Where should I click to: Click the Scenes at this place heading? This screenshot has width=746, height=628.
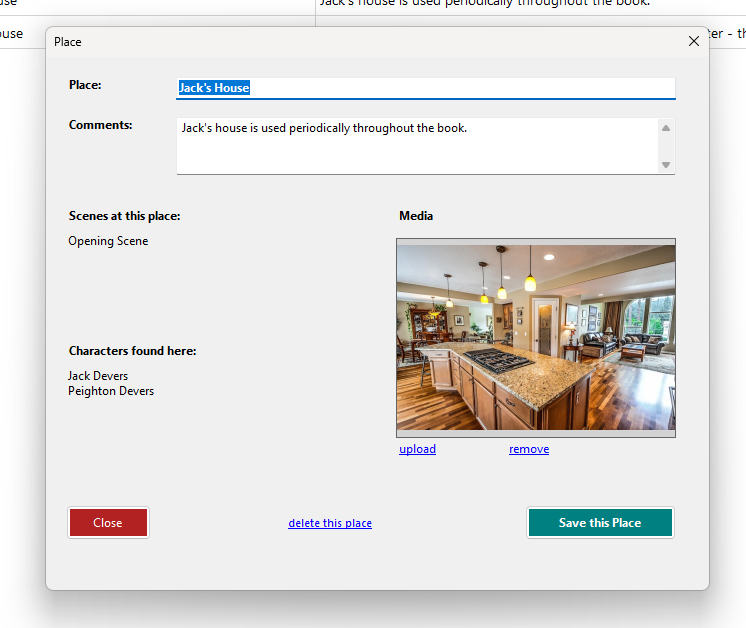pos(124,216)
